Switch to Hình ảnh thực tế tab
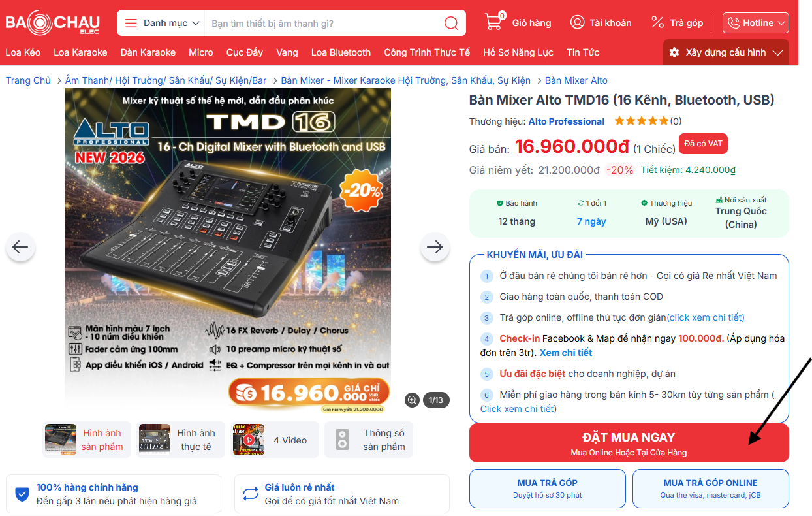This screenshot has height=516, width=812. coord(181,440)
